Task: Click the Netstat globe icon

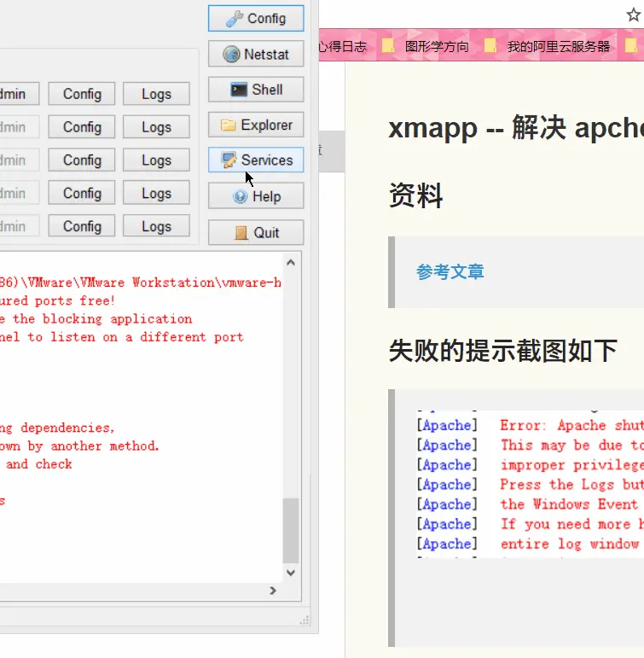Action: [231, 54]
